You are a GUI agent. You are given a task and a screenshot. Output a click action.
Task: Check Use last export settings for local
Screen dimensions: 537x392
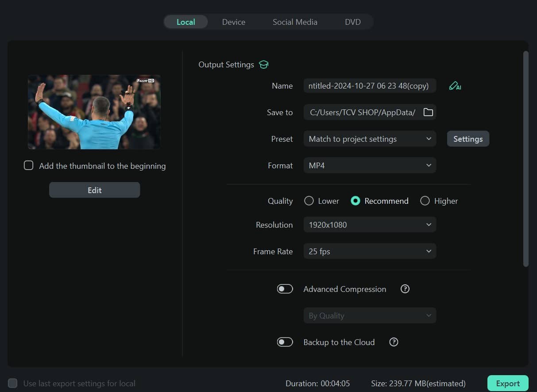pos(13,383)
